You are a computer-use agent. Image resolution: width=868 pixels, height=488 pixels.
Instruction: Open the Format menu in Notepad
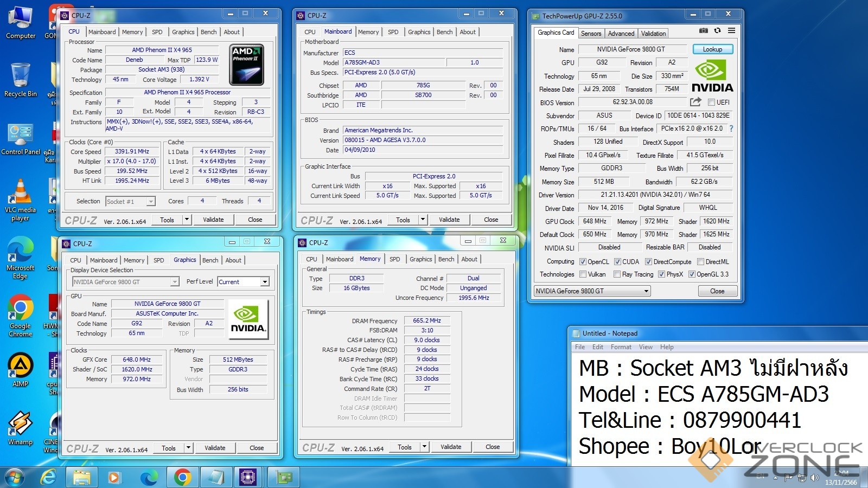coord(621,347)
